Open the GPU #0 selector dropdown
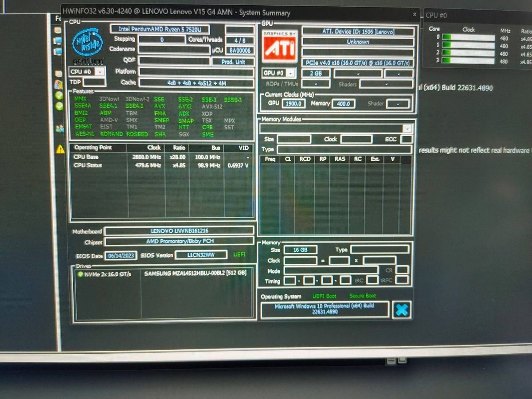This screenshot has height=399, width=532. (x=291, y=73)
